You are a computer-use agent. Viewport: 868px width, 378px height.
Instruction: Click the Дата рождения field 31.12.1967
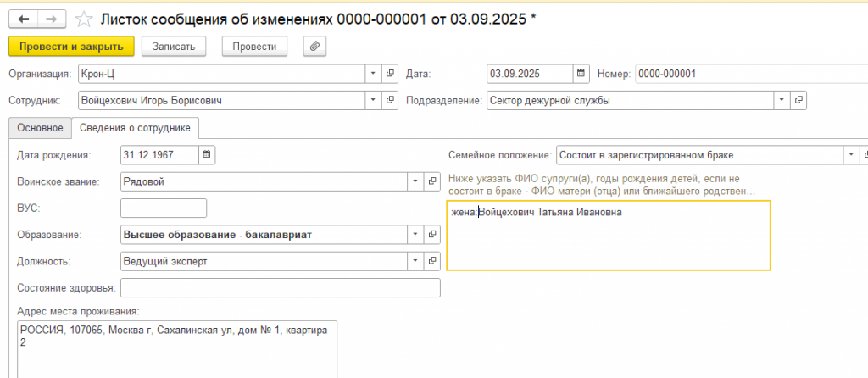159,155
